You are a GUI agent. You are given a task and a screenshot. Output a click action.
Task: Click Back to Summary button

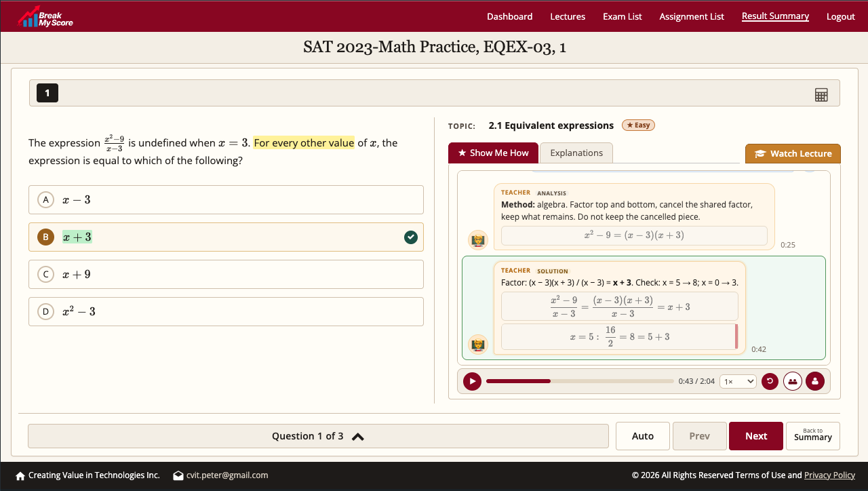(813, 436)
